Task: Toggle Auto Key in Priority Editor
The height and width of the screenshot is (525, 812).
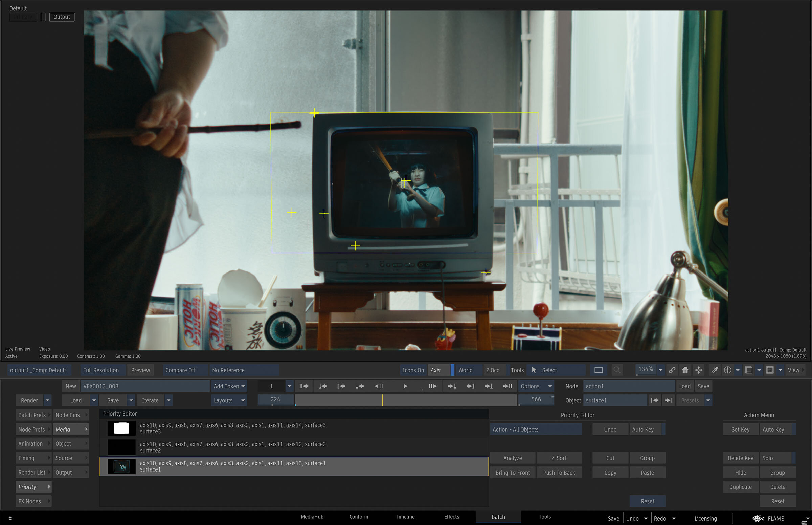Action: [x=644, y=429]
